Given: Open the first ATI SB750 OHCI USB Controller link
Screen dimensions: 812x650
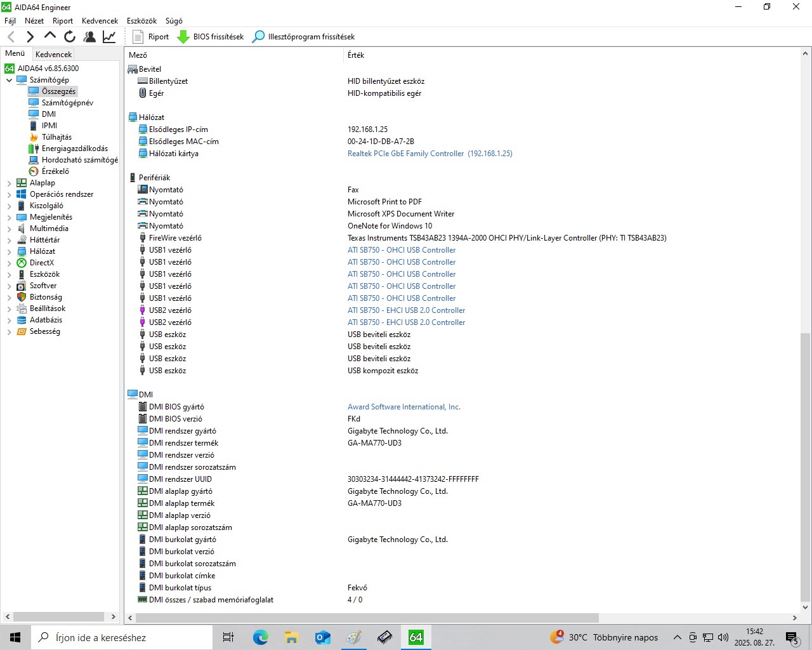Looking at the screenshot, I should (402, 250).
